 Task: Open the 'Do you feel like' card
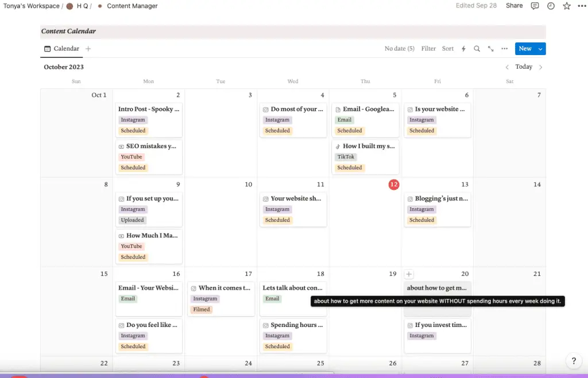[x=149, y=336]
